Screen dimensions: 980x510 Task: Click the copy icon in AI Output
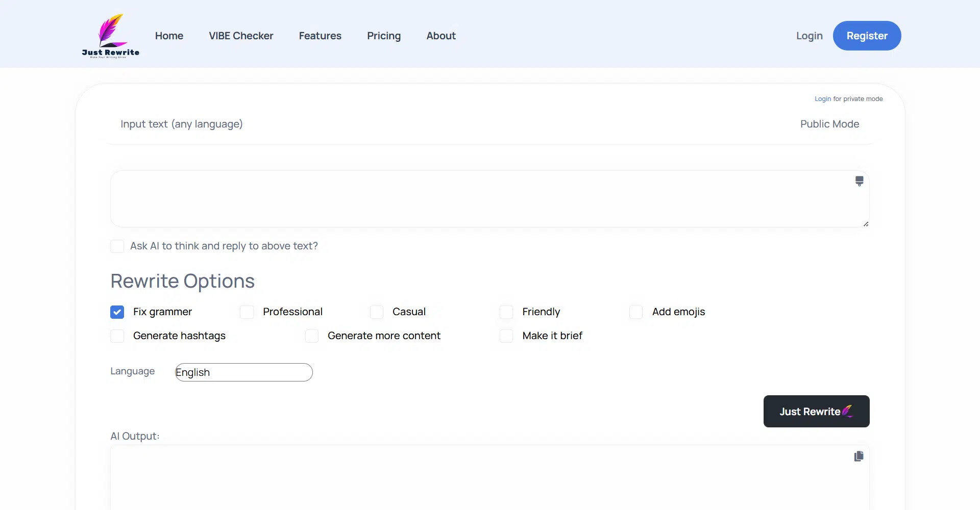pos(859,456)
